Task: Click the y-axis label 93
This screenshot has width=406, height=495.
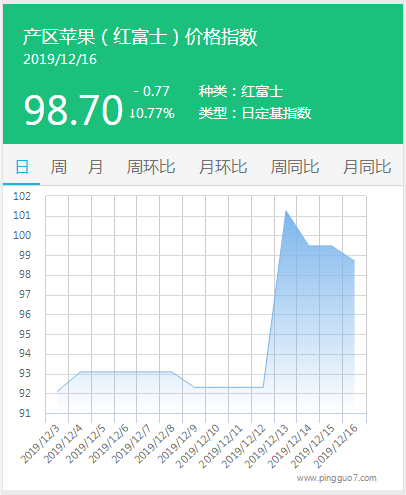Action: coord(25,373)
